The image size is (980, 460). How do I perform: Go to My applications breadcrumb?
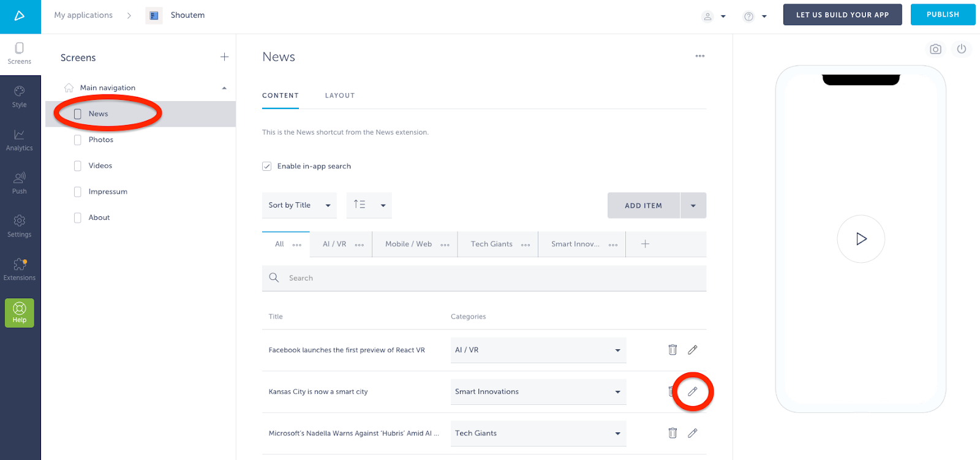point(83,15)
